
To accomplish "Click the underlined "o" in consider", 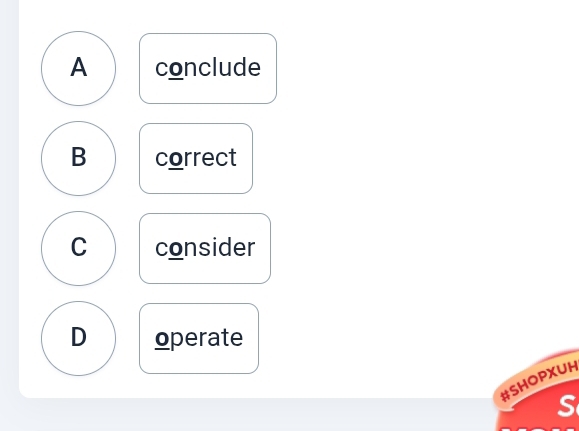I will 176,249.
